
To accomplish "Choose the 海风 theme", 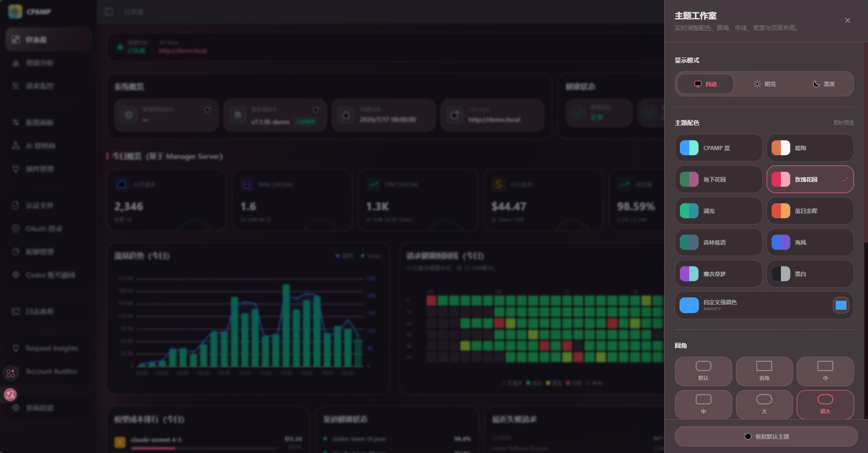I will (x=810, y=242).
